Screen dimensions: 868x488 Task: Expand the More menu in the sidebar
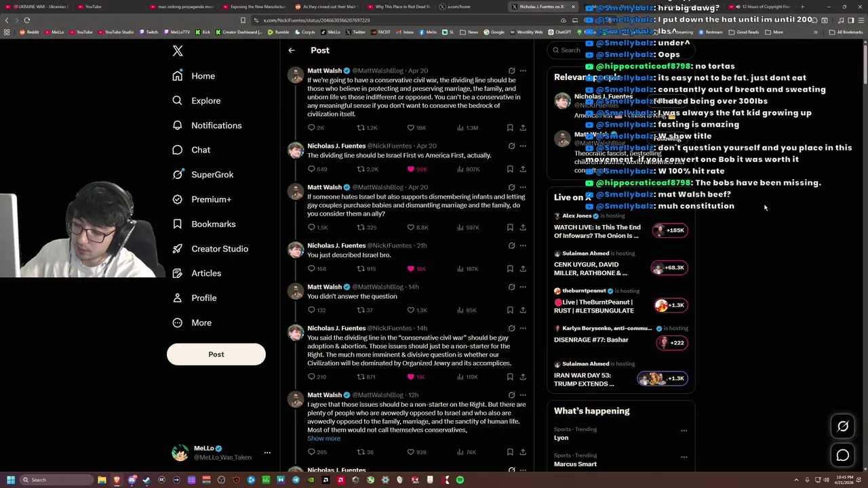pos(192,323)
